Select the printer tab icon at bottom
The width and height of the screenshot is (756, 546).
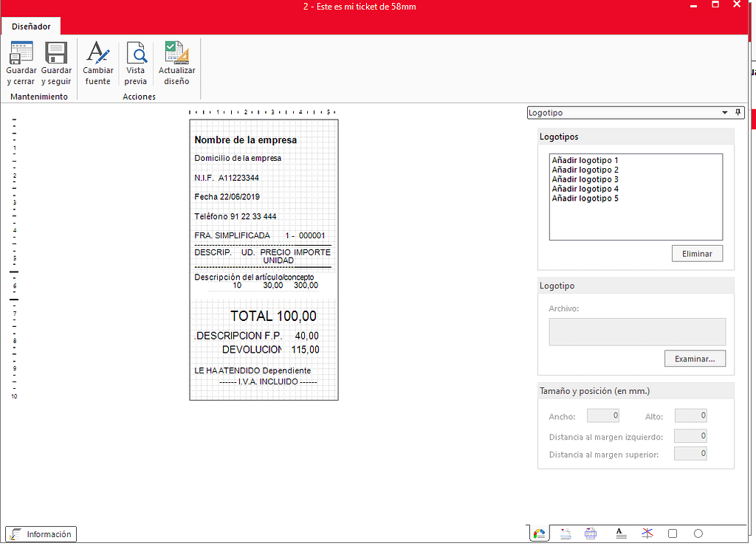point(591,533)
